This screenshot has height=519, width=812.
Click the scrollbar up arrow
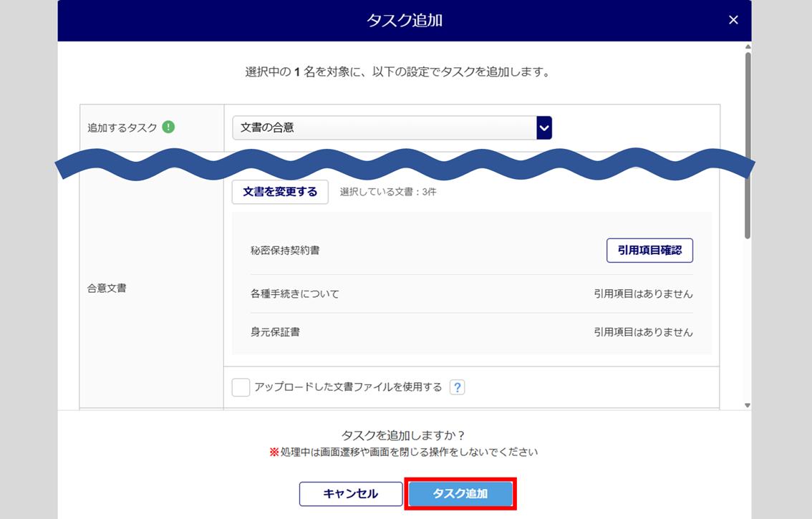coord(748,47)
